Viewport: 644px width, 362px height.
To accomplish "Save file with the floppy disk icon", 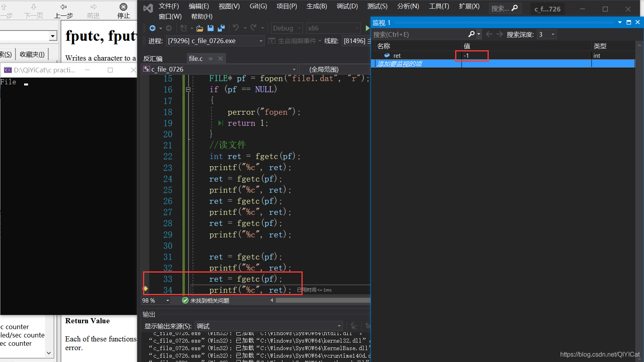I will coord(211,28).
